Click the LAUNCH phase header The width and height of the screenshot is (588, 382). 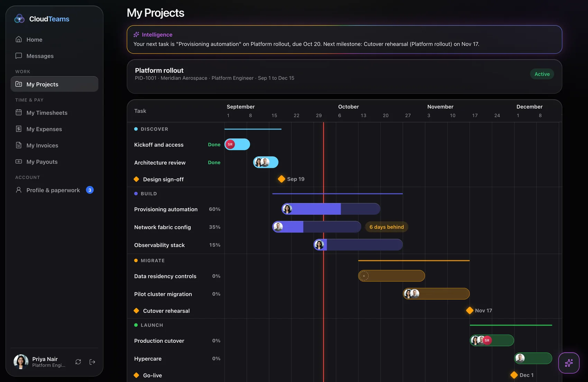point(149,325)
